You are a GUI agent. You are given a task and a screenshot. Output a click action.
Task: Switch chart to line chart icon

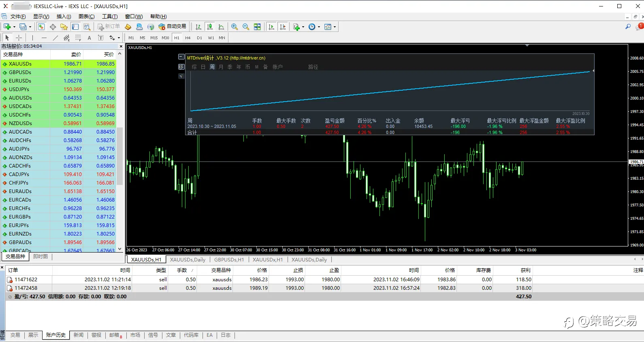click(x=221, y=27)
